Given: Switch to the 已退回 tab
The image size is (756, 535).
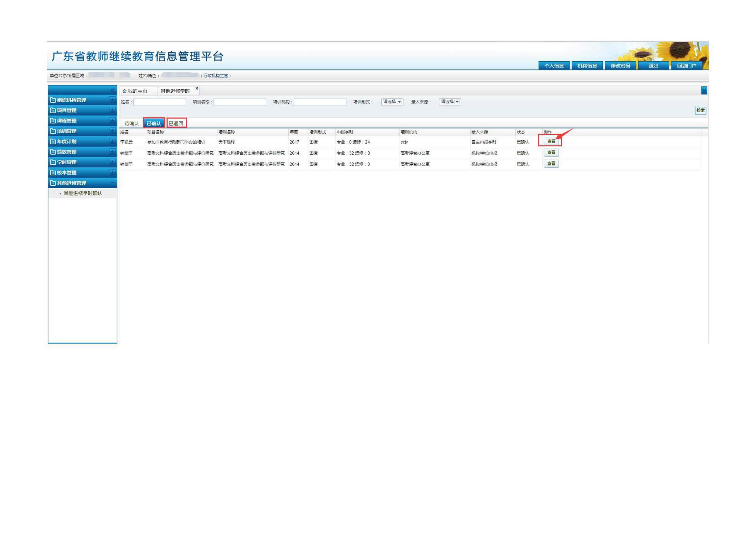Looking at the screenshot, I should pyautogui.click(x=176, y=123).
